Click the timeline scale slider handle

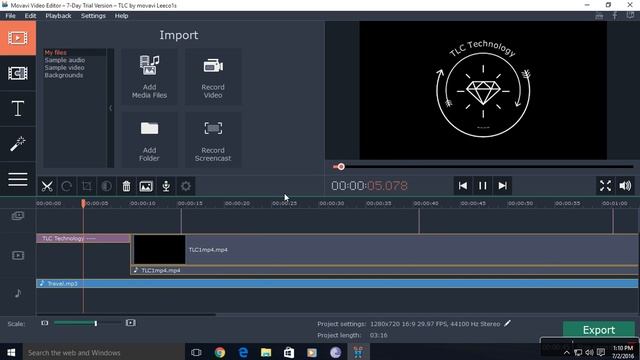pyautogui.click(x=96, y=323)
